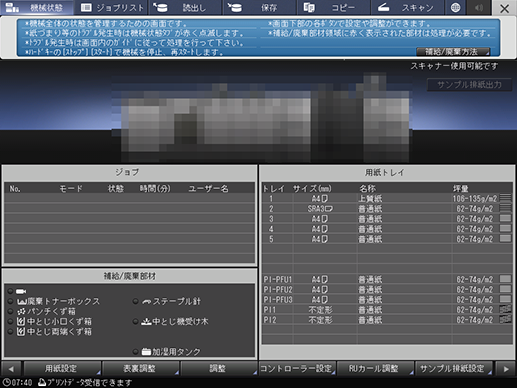Image resolution: width=517 pixels, height=388 pixels.
Task: Click the globe network icon
Action: coord(455,7)
